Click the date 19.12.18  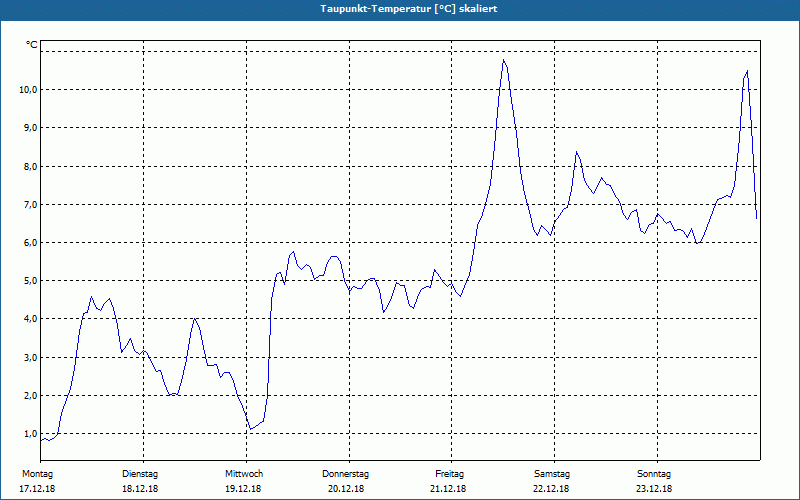(x=243, y=489)
